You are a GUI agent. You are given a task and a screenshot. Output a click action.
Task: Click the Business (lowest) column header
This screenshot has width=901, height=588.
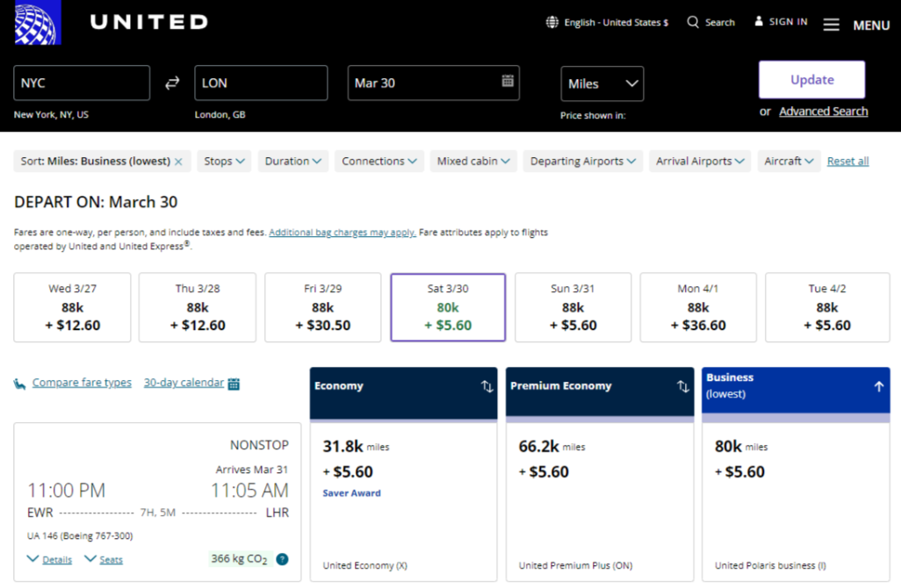796,391
